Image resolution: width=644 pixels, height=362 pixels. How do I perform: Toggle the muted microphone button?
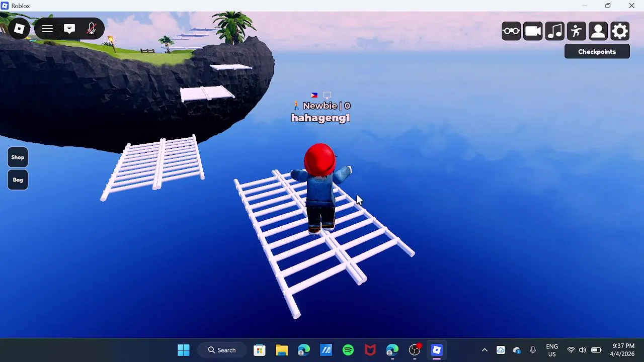click(92, 29)
